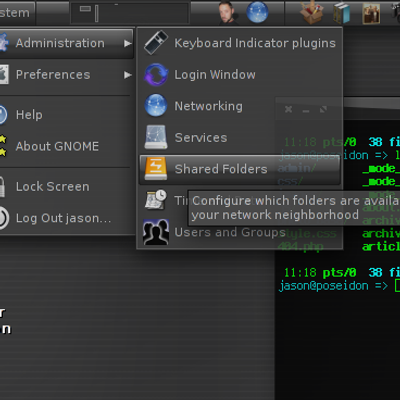Open Networking settings
400x400 pixels.
pos(239,106)
